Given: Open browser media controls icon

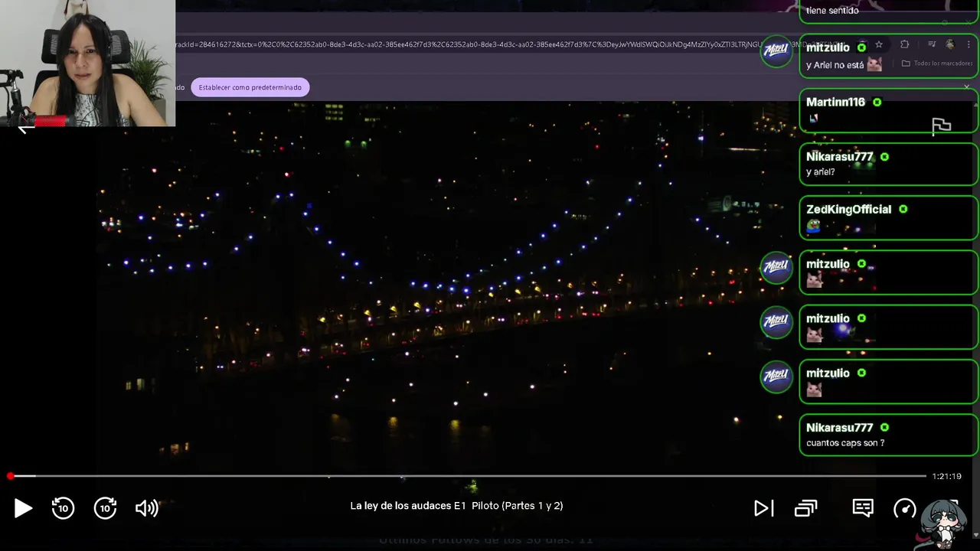Looking at the screenshot, I should pyautogui.click(x=932, y=44).
